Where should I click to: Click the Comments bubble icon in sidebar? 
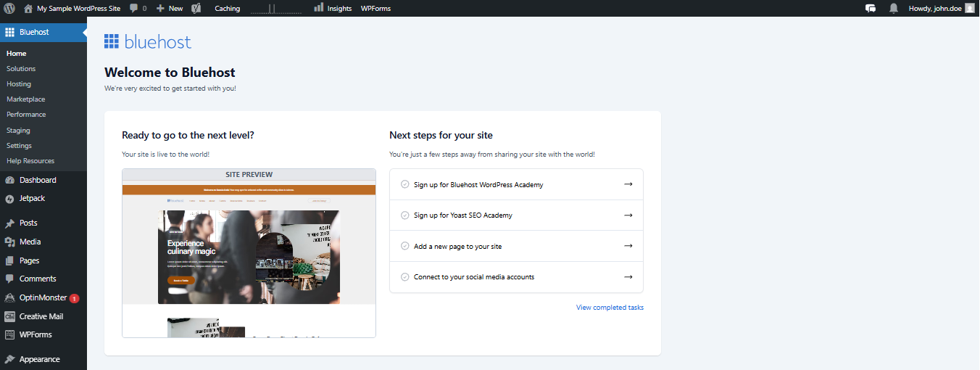coord(9,279)
